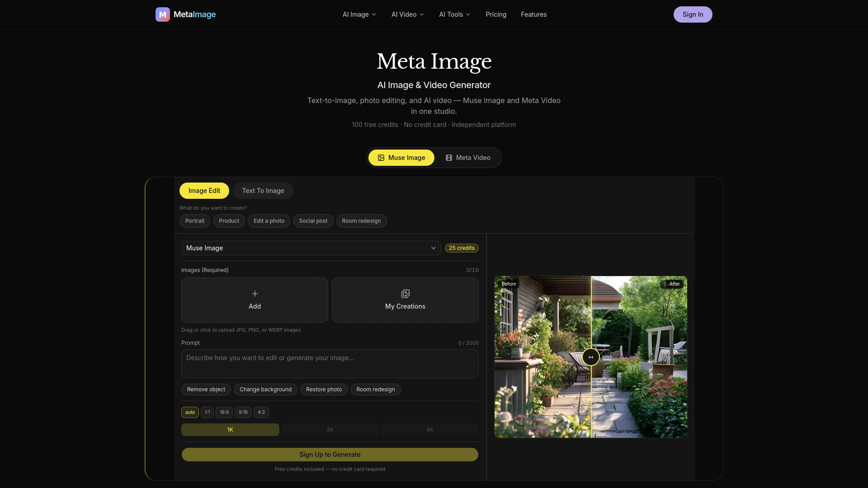
Task: Expand the AI Image menu
Action: 359,14
